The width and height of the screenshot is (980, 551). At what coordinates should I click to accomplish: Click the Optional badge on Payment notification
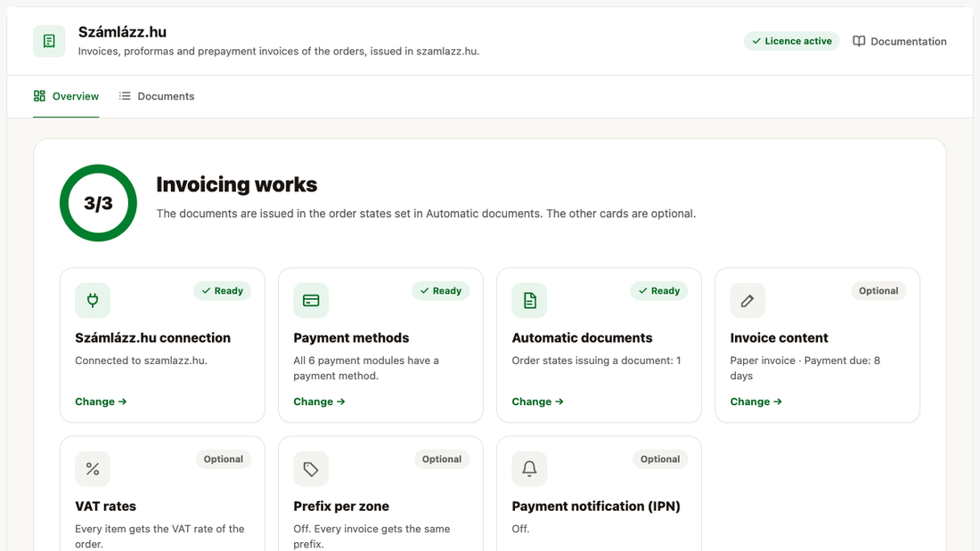click(660, 459)
